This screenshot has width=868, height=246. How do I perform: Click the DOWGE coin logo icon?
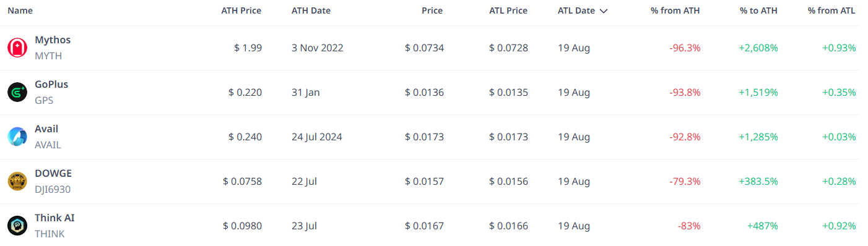pyautogui.click(x=17, y=181)
